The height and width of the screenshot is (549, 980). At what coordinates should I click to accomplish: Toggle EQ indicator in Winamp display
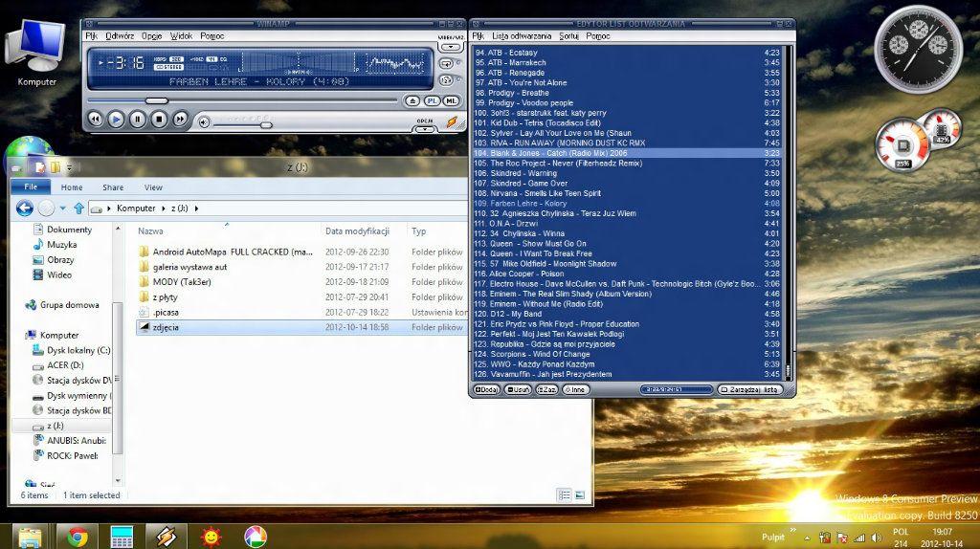coord(224,59)
